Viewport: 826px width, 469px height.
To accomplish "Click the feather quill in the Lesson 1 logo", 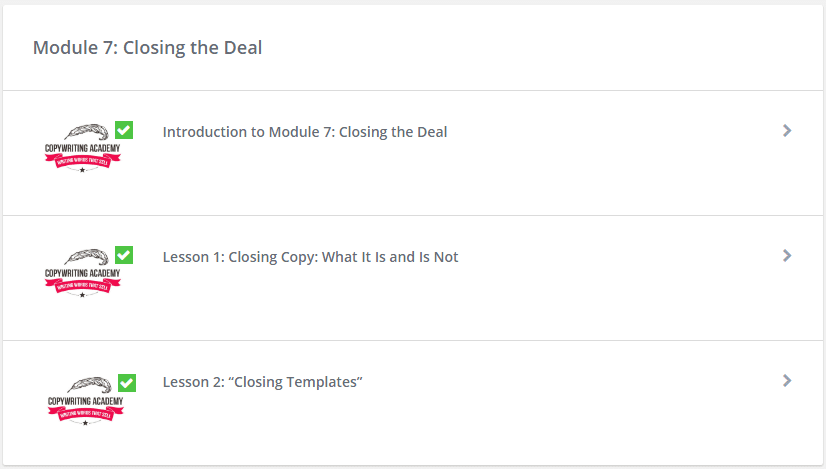I will pyautogui.click(x=87, y=257).
